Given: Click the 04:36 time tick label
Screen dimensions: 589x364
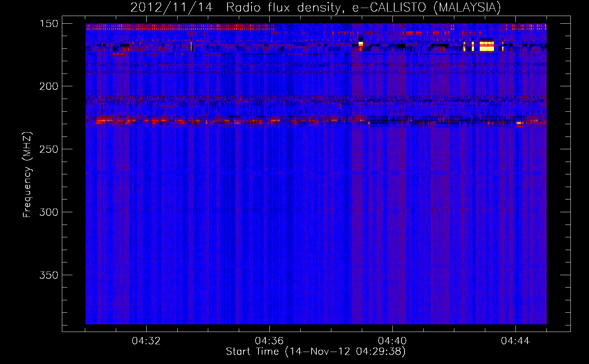Looking at the screenshot, I should tap(269, 341).
